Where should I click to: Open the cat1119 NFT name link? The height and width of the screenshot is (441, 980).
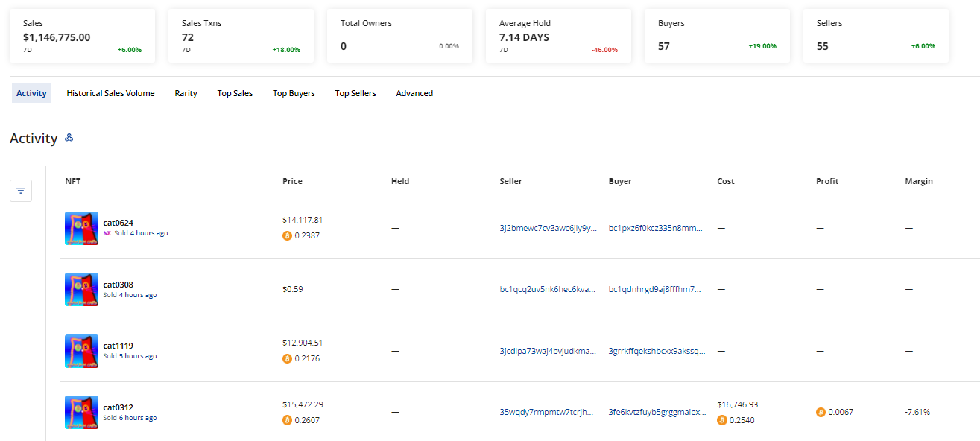click(118, 346)
